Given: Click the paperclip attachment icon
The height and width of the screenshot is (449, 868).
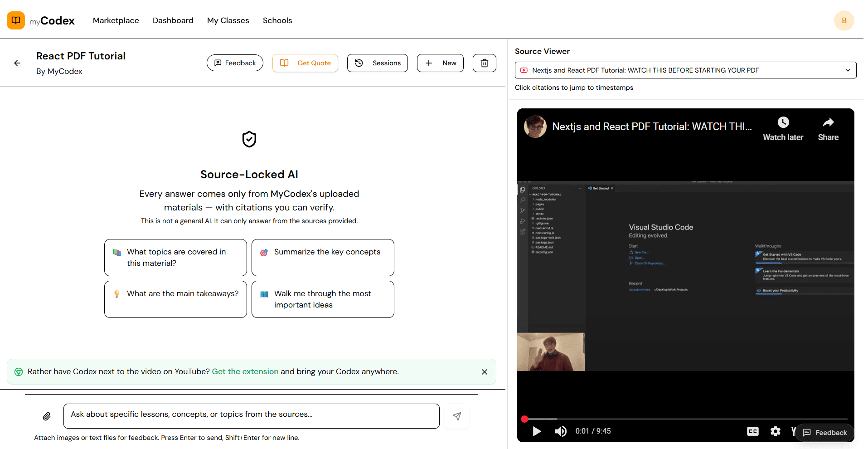Looking at the screenshot, I should click(47, 416).
